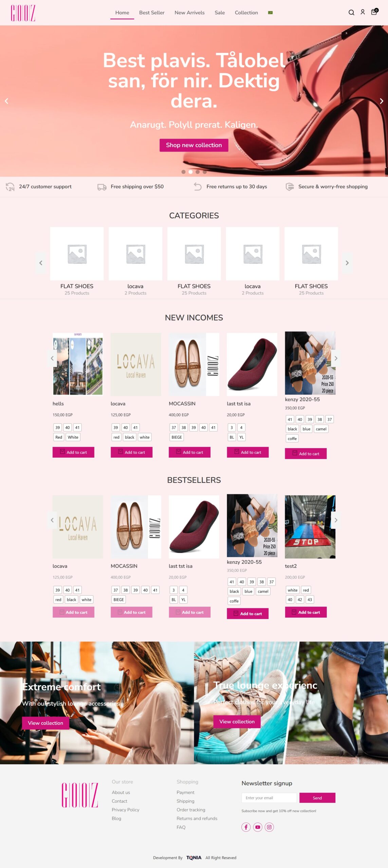Image resolution: width=388 pixels, height=868 pixels.
Task: Show next New Incomes products with right chevron
Action: pos(336,358)
